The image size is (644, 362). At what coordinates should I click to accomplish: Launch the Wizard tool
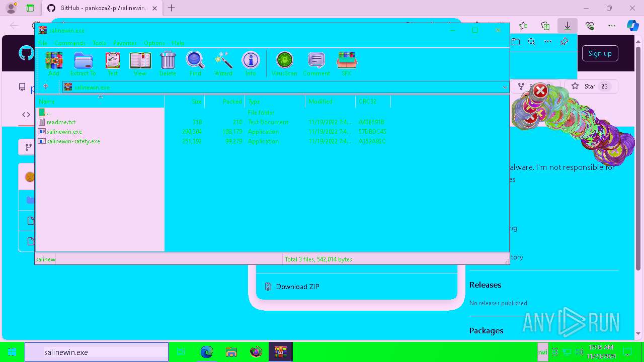point(223,64)
